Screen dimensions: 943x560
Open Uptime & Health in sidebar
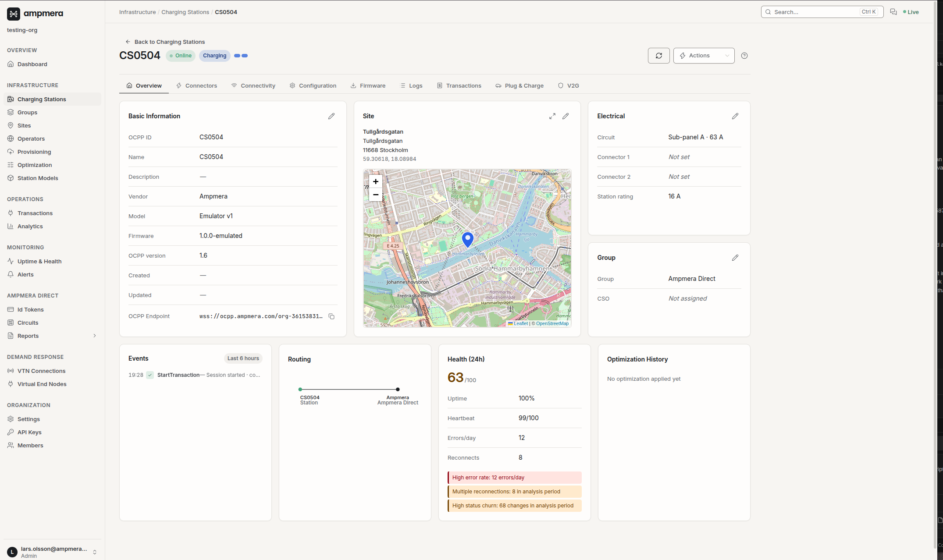(52, 261)
